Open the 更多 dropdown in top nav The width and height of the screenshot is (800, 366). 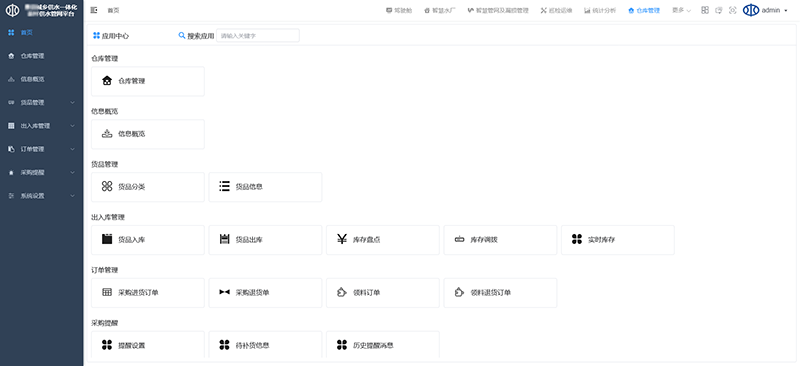click(681, 10)
